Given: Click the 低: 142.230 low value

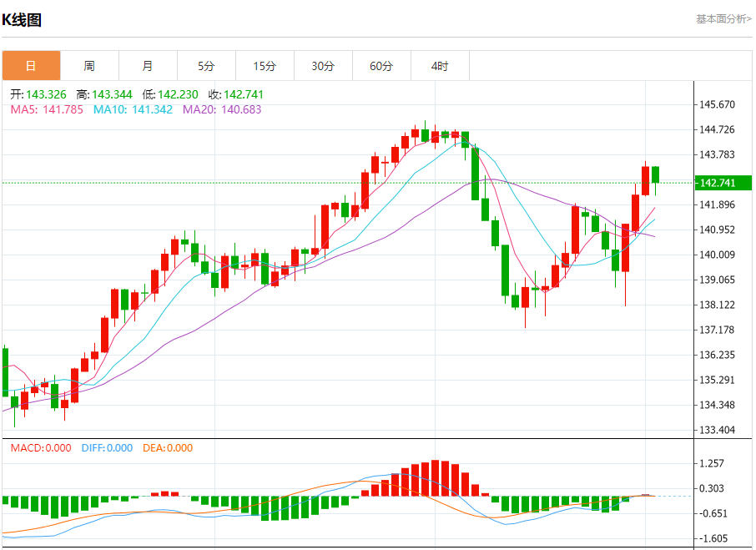Looking at the screenshot, I should coord(170,94).
